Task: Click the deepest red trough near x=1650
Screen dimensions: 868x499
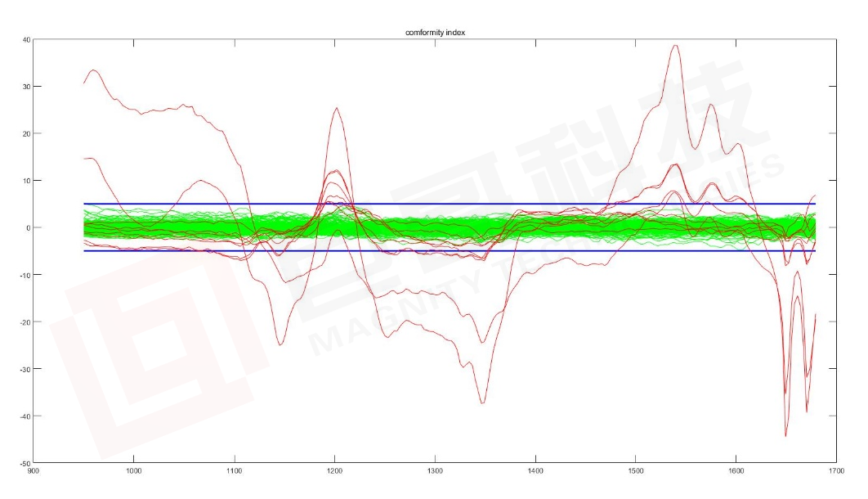Action: (785, 435)
